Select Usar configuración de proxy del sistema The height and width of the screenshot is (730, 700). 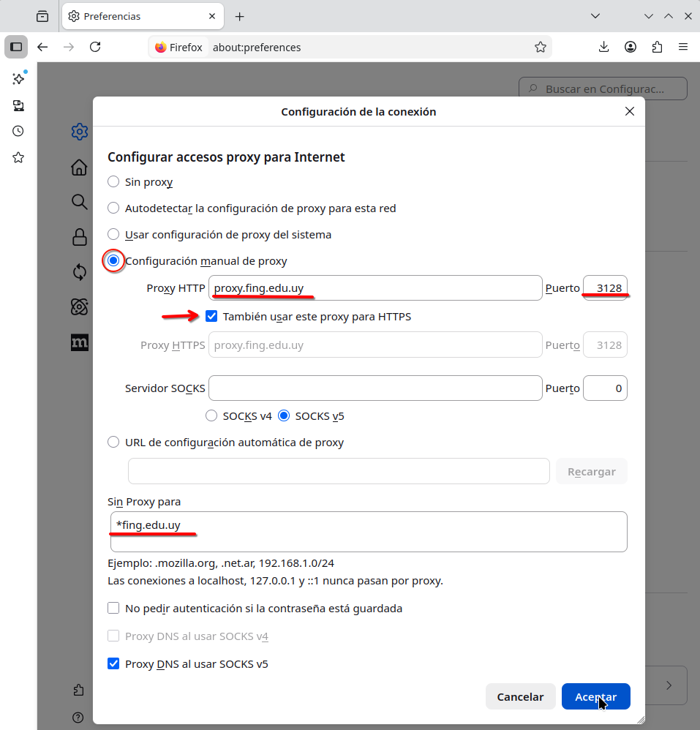[113, 234]
